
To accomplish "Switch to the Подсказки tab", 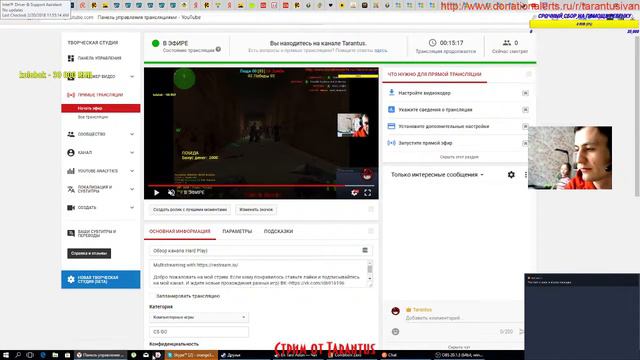I will point(278,231).
